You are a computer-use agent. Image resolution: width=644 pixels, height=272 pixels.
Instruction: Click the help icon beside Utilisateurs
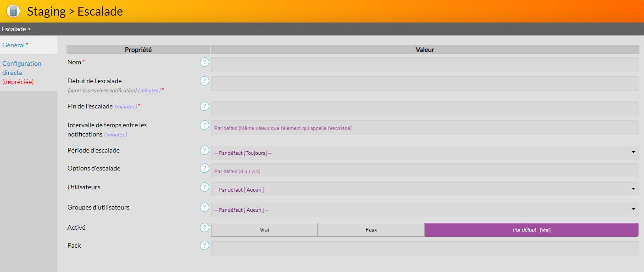click(x=204, y=187)
